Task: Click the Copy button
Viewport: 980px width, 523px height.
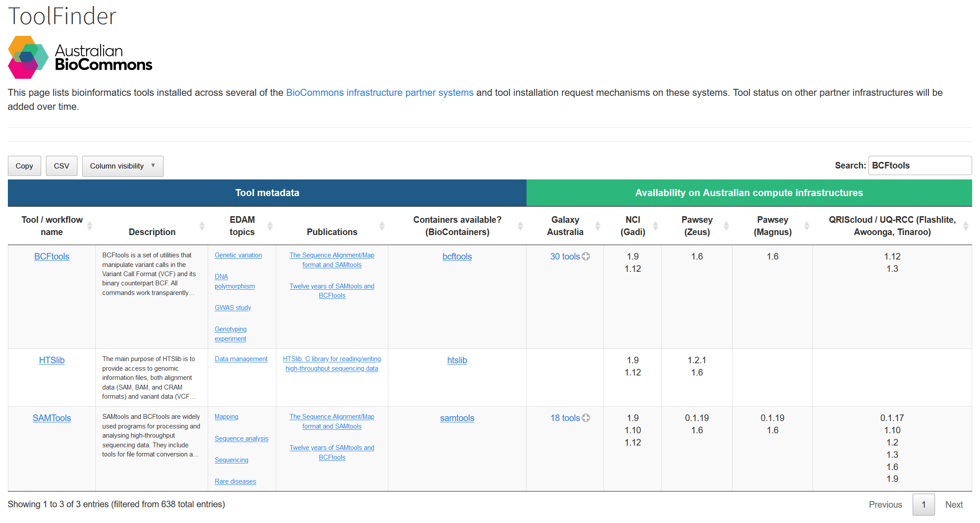Action: coord(24,166)
